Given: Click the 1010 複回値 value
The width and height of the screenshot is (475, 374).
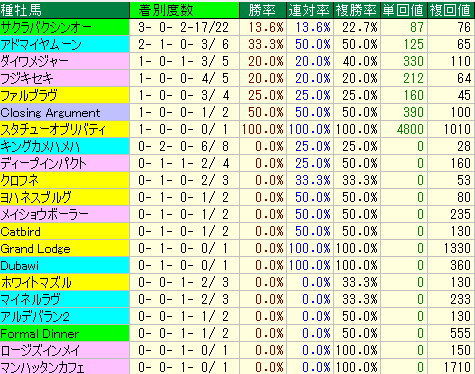Looking at the screenshot, I should (457, 129).
